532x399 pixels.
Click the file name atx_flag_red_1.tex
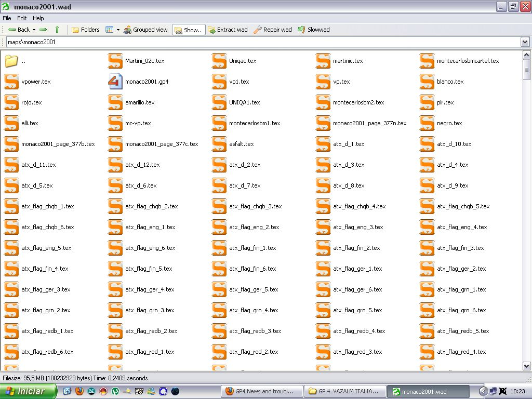pyautogui.click(x=150, y=352)
